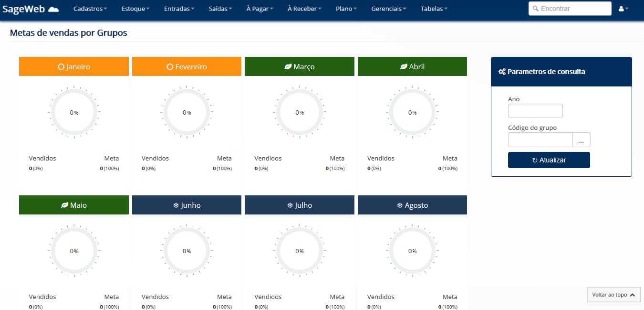644x310 pixels.
Task: Open the À Pagar dropdown
Action: 260,9
